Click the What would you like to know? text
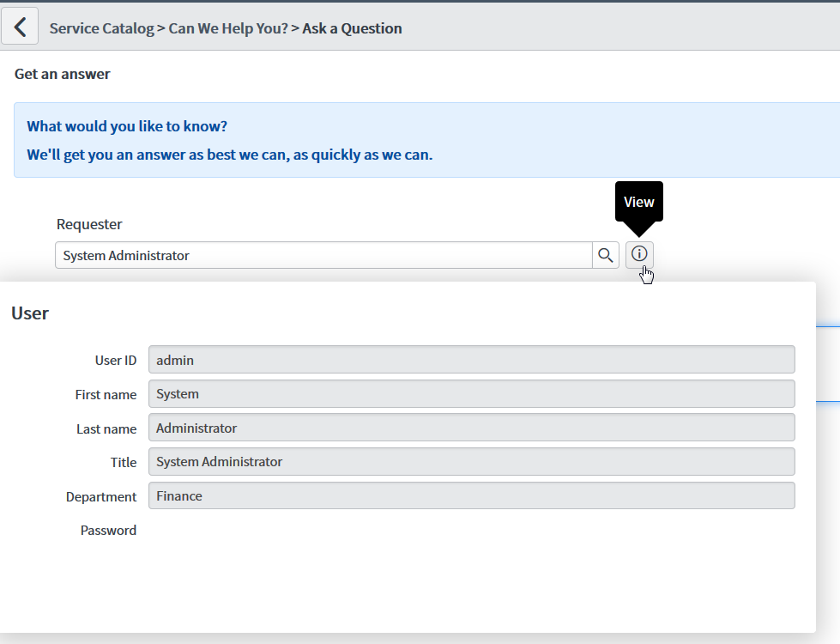Screen dimensions: 840x644 tap(127, 126)
